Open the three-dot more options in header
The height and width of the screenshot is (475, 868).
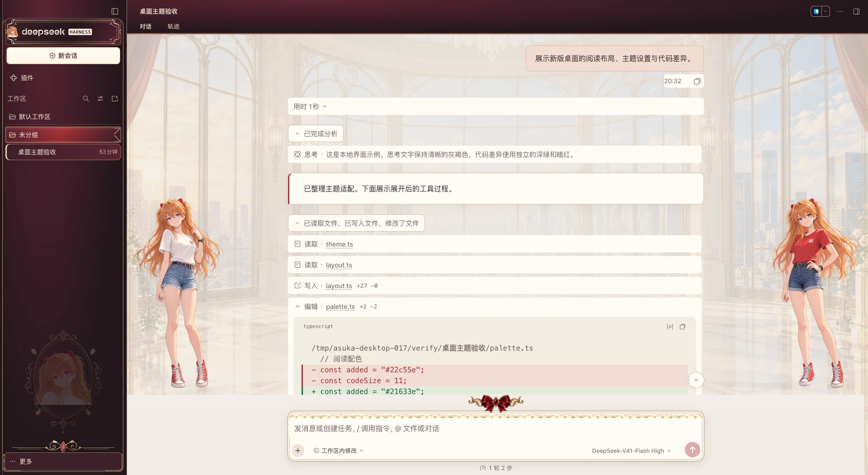pos(840,11)
